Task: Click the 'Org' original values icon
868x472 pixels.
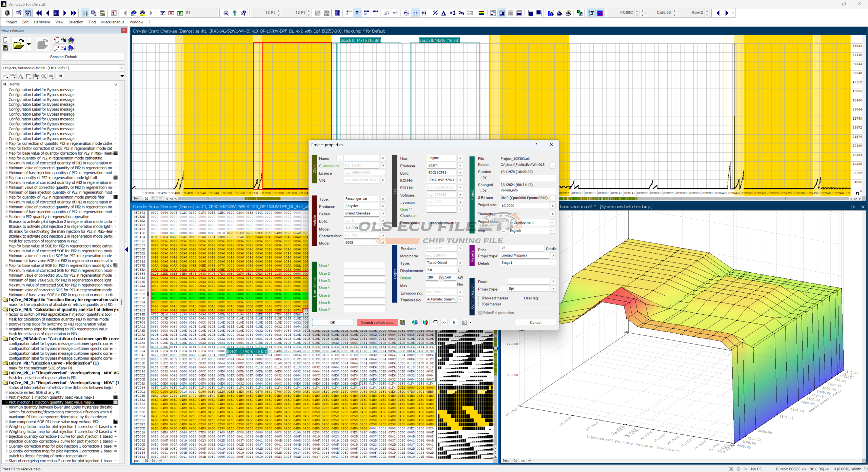Action: tap(461, 13)
